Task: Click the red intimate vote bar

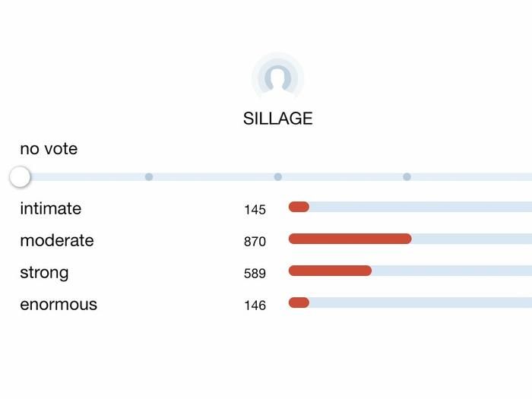Action: [x=299, y=207]
